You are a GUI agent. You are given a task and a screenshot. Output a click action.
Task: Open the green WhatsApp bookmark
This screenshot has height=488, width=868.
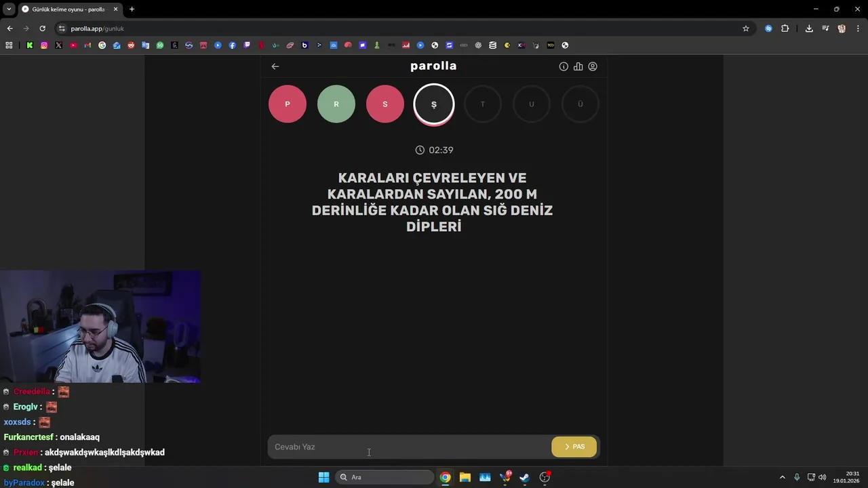pos(160,45)
